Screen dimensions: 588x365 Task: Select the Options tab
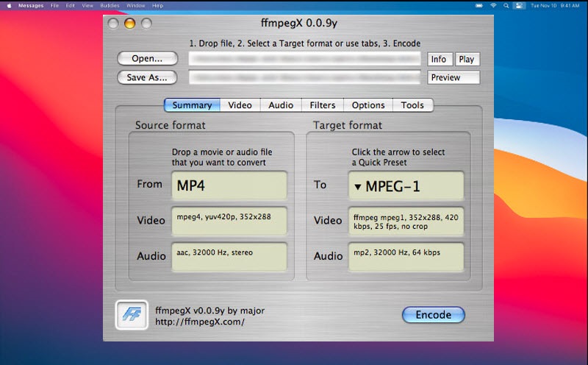point(368,105)
